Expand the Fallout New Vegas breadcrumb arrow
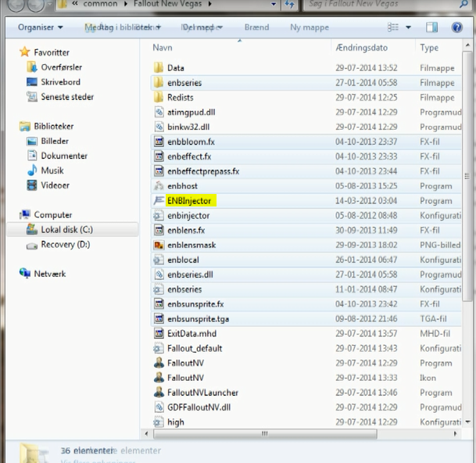This screenshot has height=463, width=476. (x=210, y=4)
